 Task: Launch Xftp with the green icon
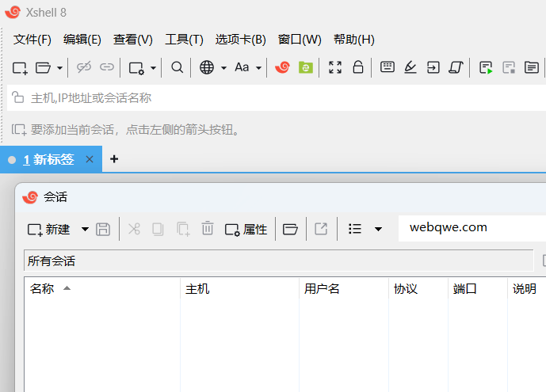click(x=305, y=67)
